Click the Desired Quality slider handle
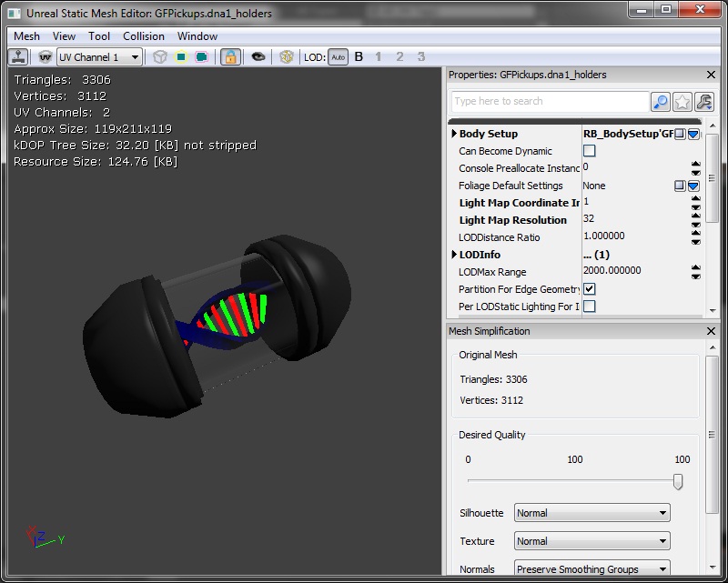728x583 pixels. pyautogui.click(x=678, y=481)
